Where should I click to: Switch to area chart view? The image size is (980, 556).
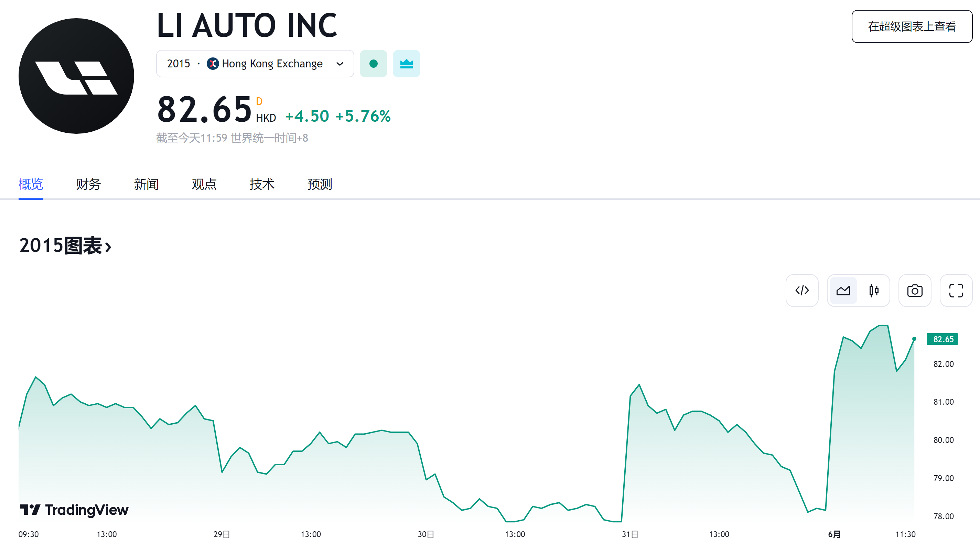(x=843, y=291)
